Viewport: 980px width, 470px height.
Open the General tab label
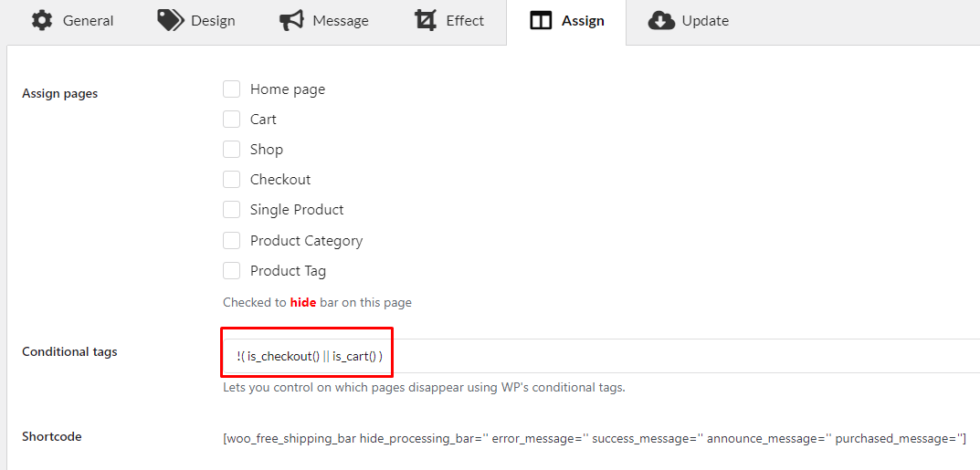point(88,21)
